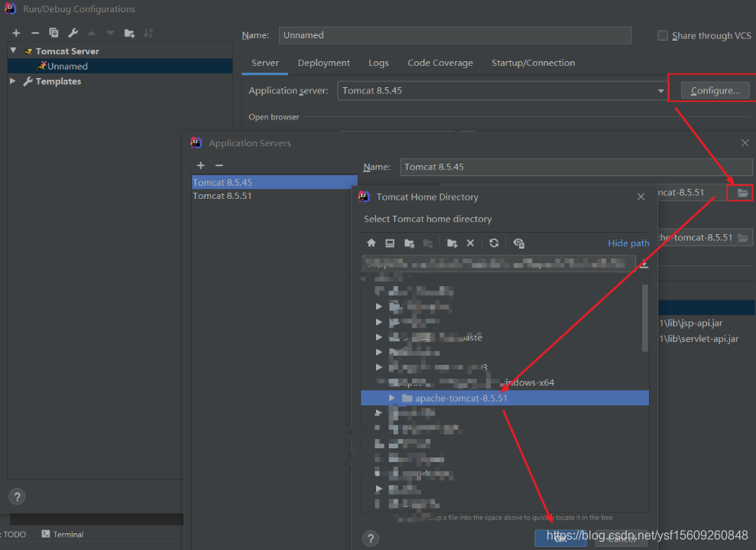Open the Application server dropdown showing Tomcat 8.5.45
Viewport: 756px width, 550px height.
point(503,91)
